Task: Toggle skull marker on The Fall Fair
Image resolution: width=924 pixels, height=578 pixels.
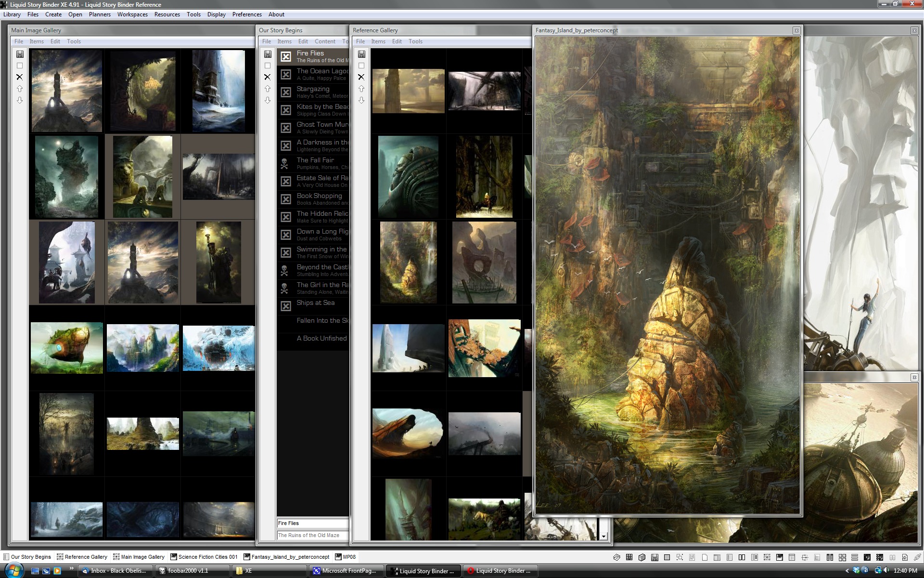Action: click(284, 164)
